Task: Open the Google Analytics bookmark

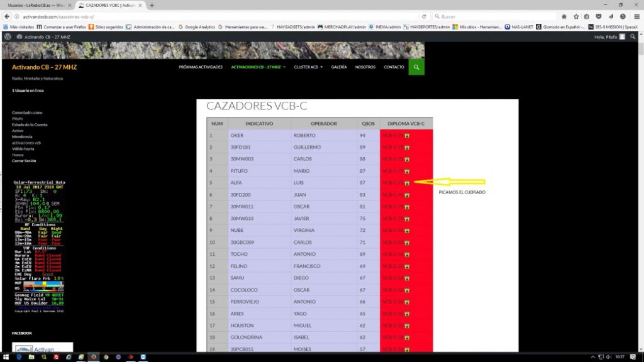Action: tap(196, 27)
